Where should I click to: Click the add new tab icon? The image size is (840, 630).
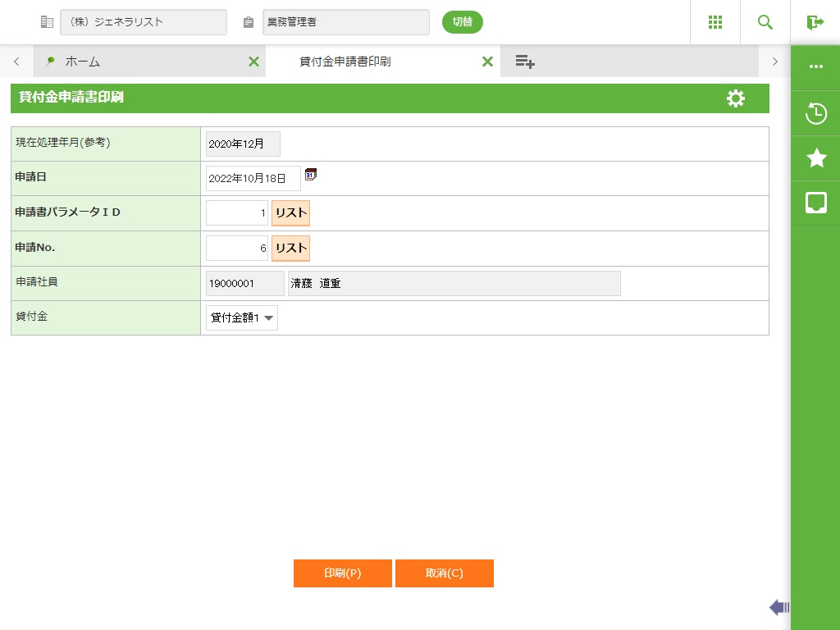pyautogui.click(x=525, y=62)
